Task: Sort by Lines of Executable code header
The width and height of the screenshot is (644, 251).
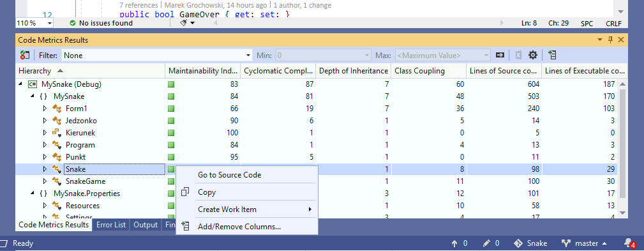Action: tap(585, 71)
